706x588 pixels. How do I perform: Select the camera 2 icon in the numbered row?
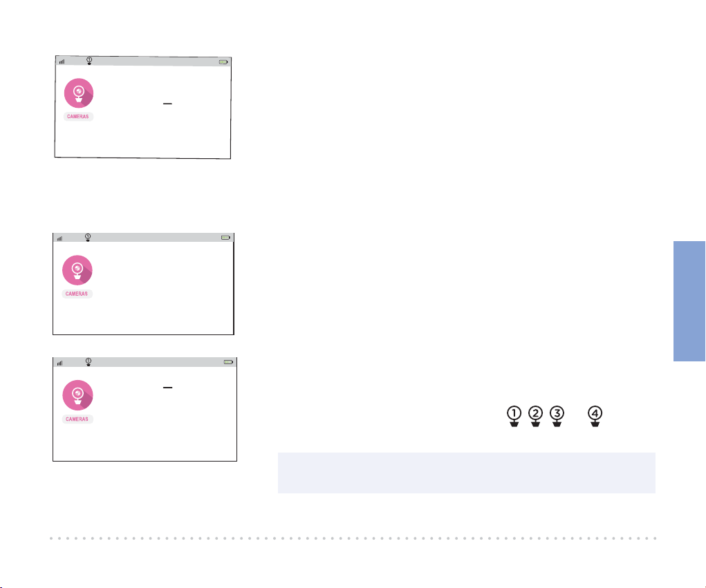coord(535,416)
